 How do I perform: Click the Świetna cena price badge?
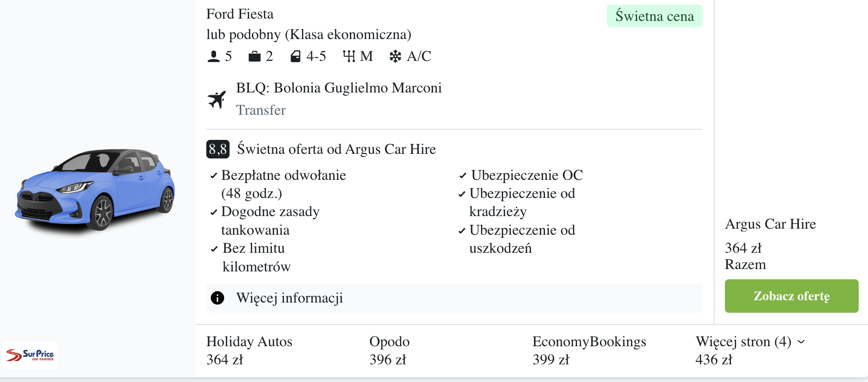(x=654, y=16)
